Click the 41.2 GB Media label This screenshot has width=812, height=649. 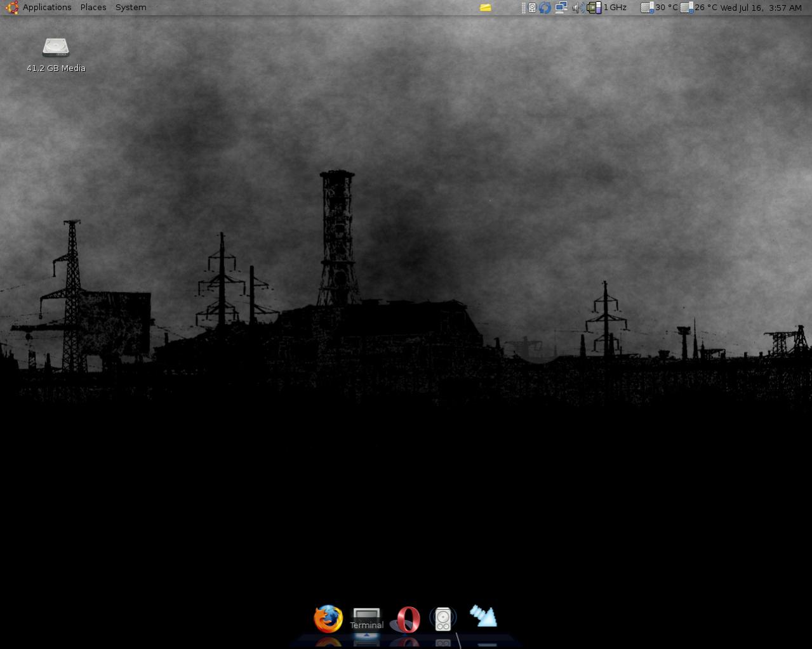pos(56,68)
